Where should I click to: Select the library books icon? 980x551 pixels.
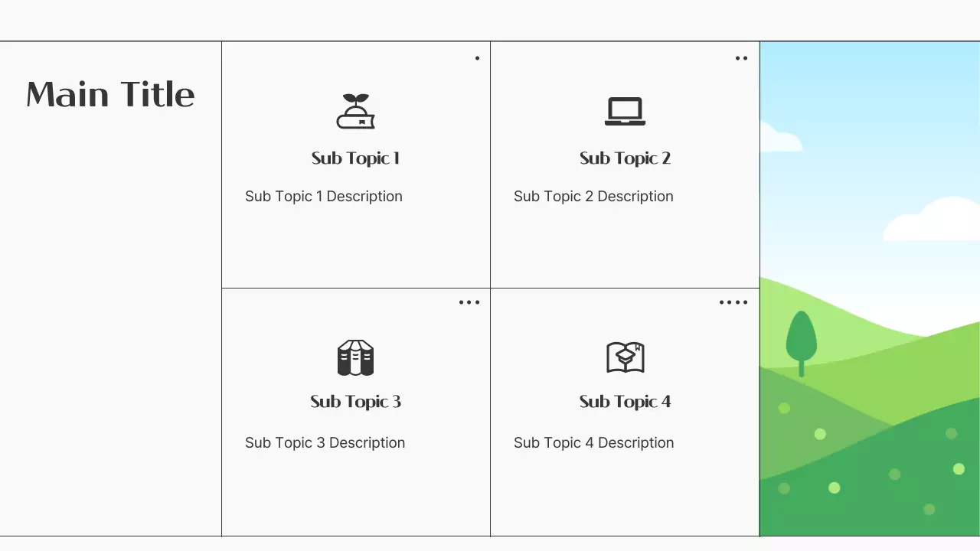point(355,357)
